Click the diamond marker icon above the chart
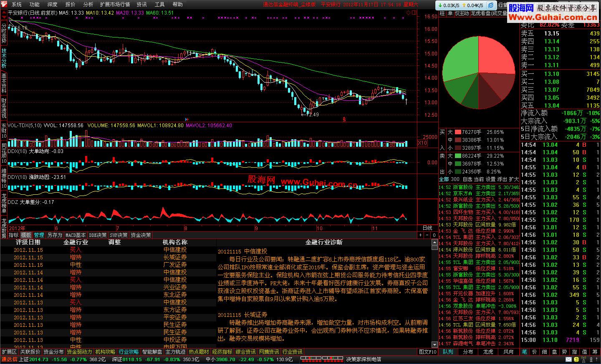This screenshot has height=364, width=601. tap(408, 13)
